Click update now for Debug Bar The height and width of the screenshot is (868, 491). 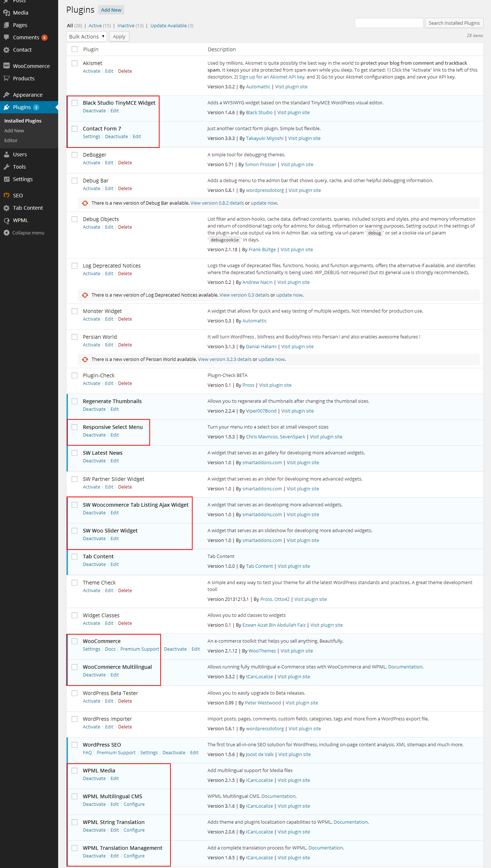[264, 203]
